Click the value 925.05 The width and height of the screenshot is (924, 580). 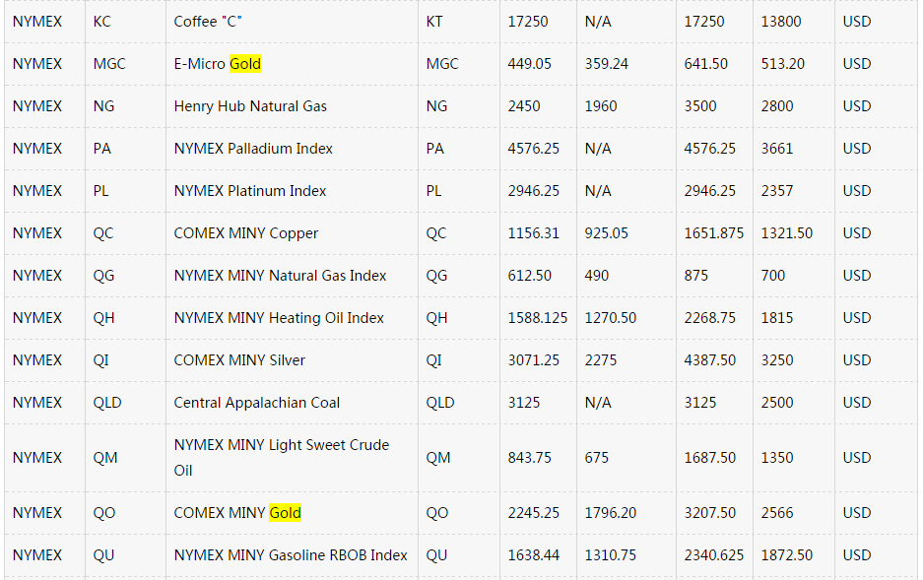607,233
